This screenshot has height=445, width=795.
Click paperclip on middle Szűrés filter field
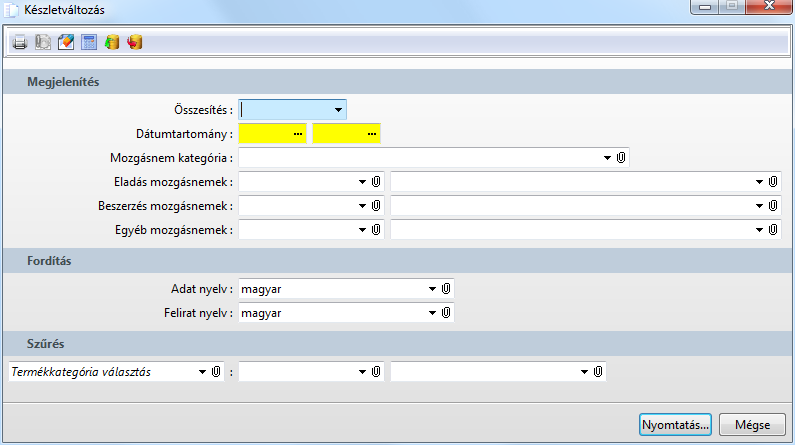click(376, 372)
